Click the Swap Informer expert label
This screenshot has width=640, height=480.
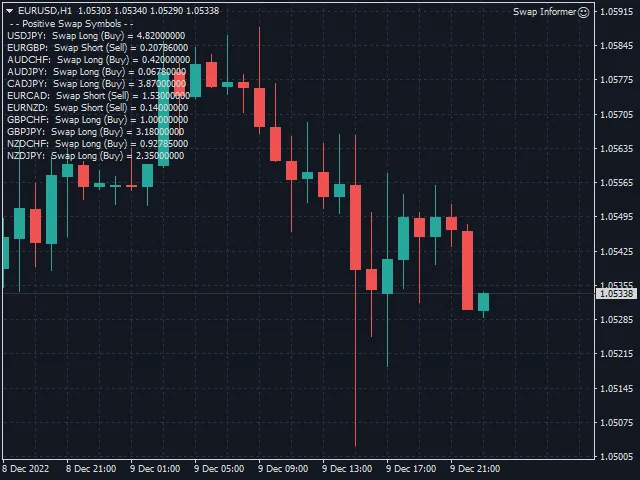pyautogui.click(x=544, y=12)
